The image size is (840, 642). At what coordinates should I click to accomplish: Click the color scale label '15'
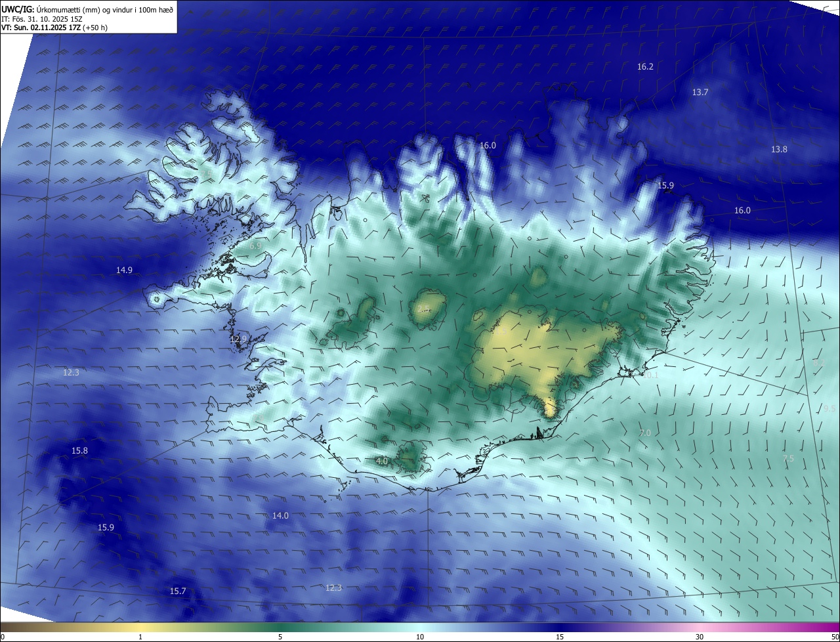coord(560,637)
